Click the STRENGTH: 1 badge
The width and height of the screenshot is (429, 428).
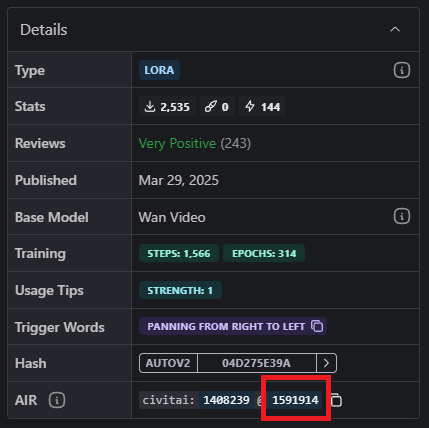pos(180,290)
